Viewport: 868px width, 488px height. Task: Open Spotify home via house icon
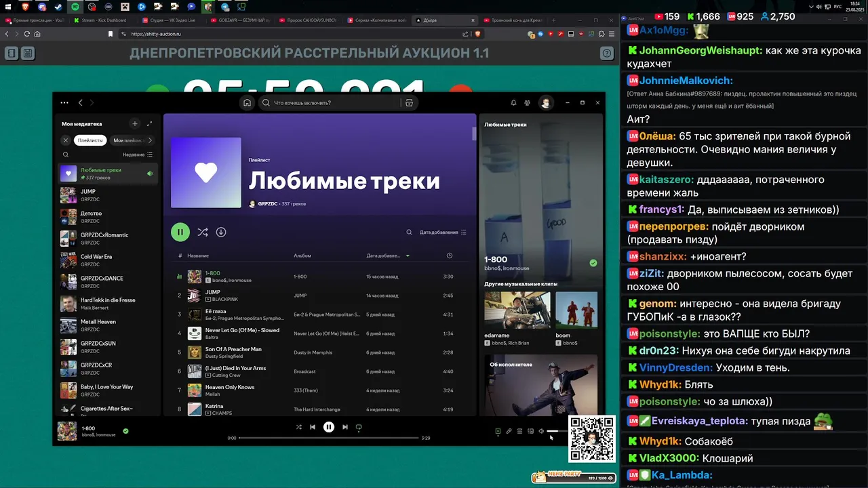[x=248, y=103]
